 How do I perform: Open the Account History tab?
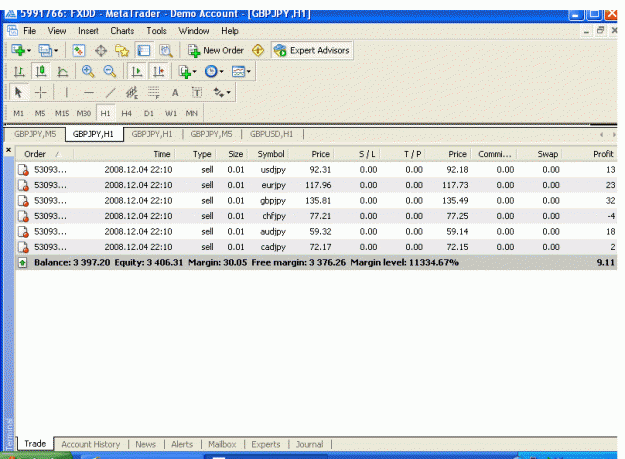(90, 445)
